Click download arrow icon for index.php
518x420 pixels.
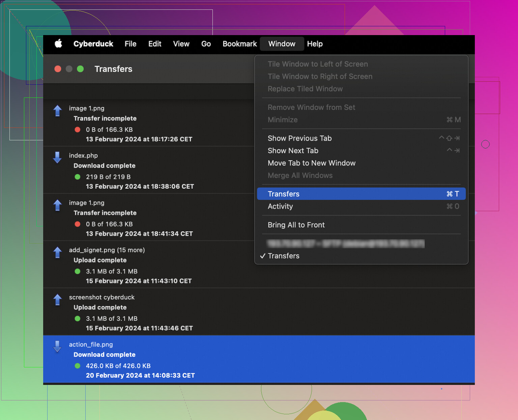[58, 158]
